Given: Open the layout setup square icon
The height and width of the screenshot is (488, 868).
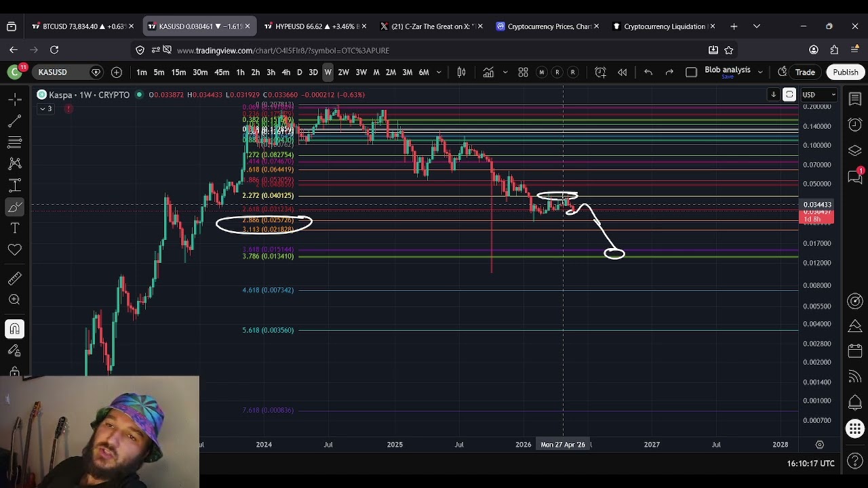Looking at the screenshot, I should (691, 72).
